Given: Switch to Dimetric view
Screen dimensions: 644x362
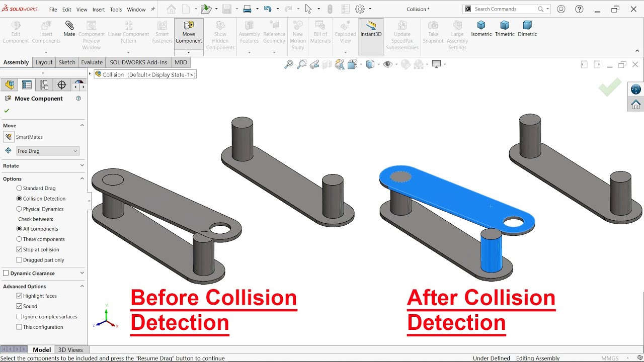Looking at the screenshot, I should tap(527, 29).
